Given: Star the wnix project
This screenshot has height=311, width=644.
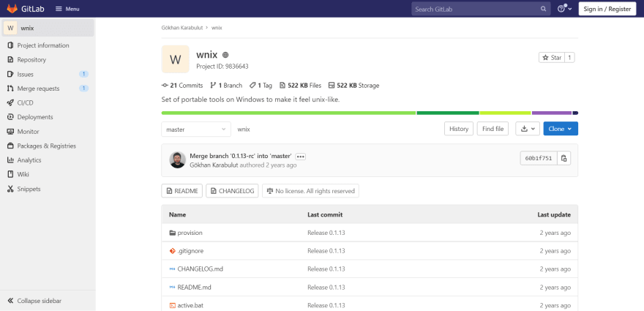Looking at the screenshot, I should click(552, 58).
